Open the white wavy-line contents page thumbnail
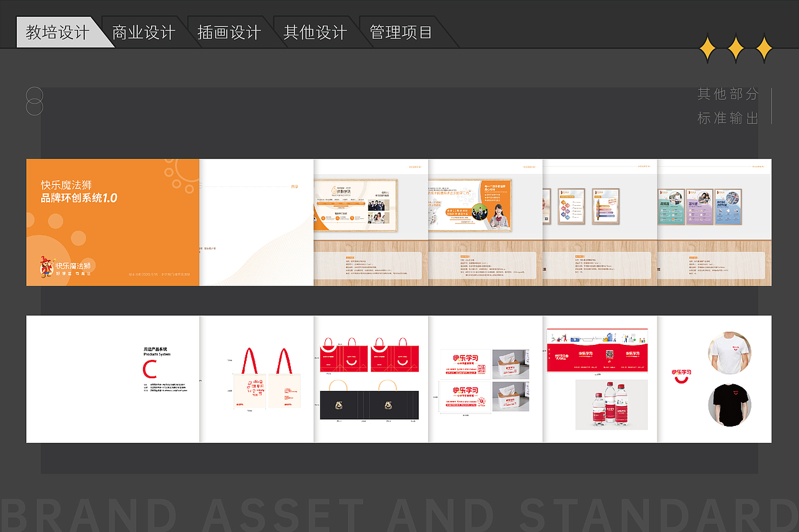Screen dimensions: 799x532 click(x=257, y=222)
